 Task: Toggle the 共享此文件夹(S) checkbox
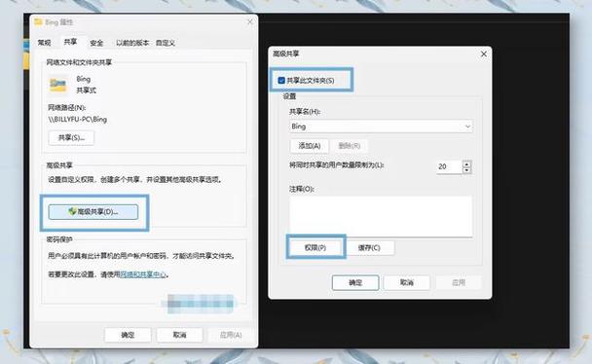281,81
